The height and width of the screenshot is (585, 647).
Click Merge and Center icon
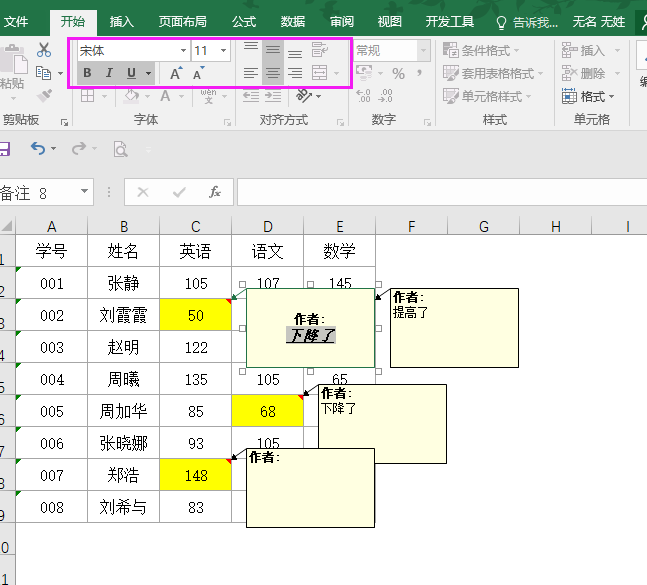(319, 73)
